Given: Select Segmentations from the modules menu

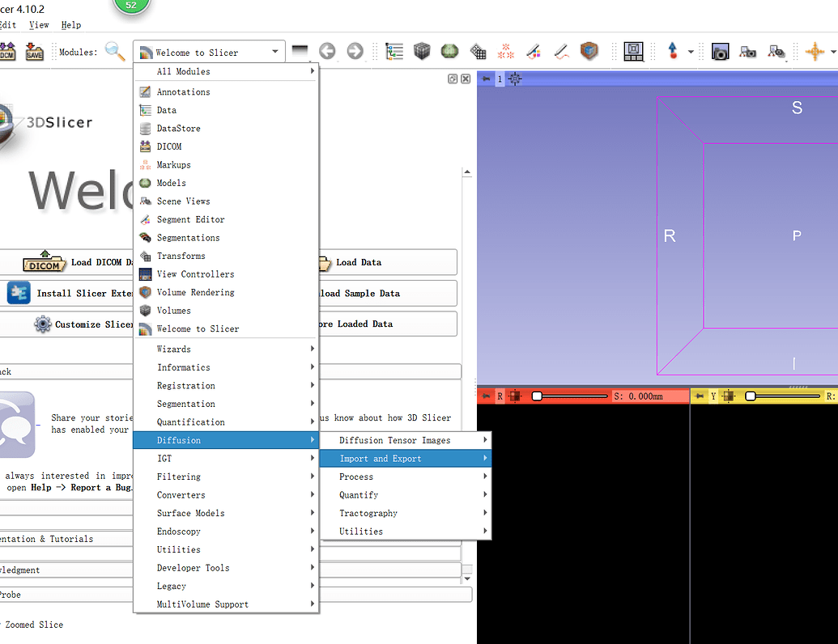Looking at the screenshot, I should [227, 238].
